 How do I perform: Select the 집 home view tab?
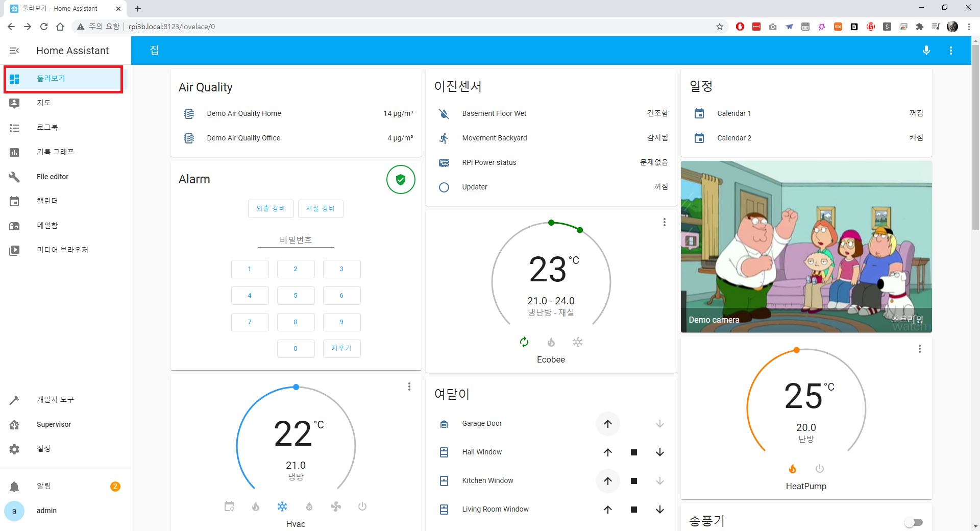154,50
